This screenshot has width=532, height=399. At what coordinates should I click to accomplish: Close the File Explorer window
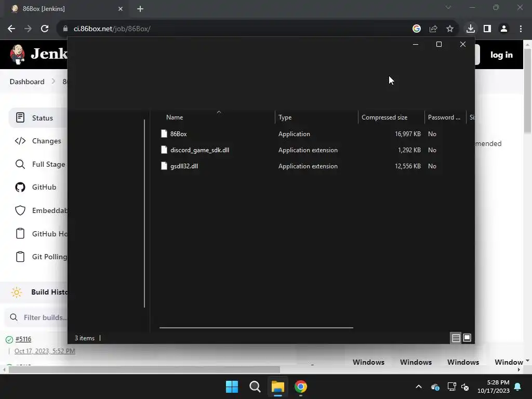[462, 45]
